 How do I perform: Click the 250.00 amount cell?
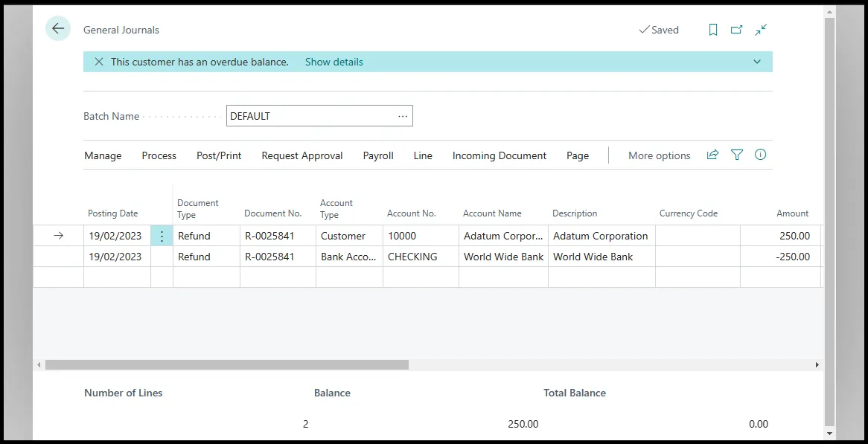[x=781, y=236]
